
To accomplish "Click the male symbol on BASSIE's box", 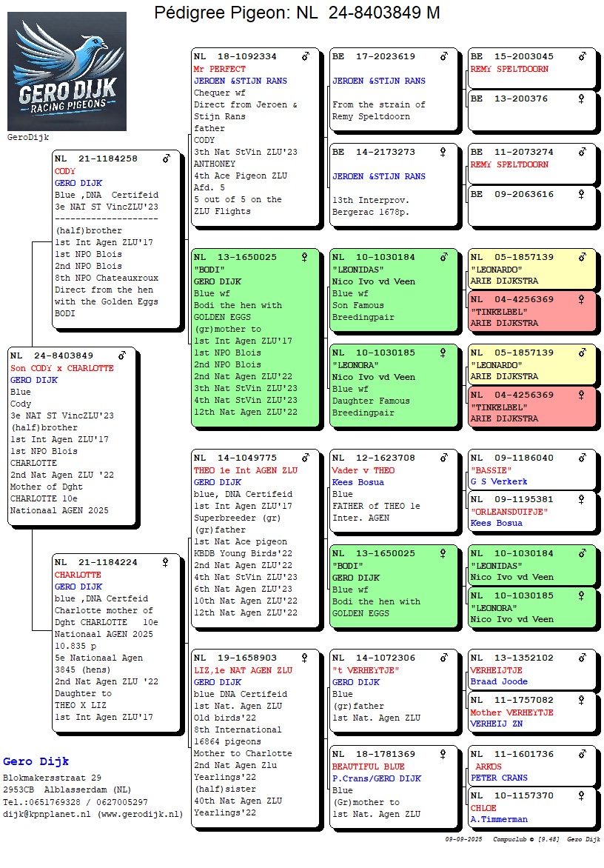I will click(582, 458).
